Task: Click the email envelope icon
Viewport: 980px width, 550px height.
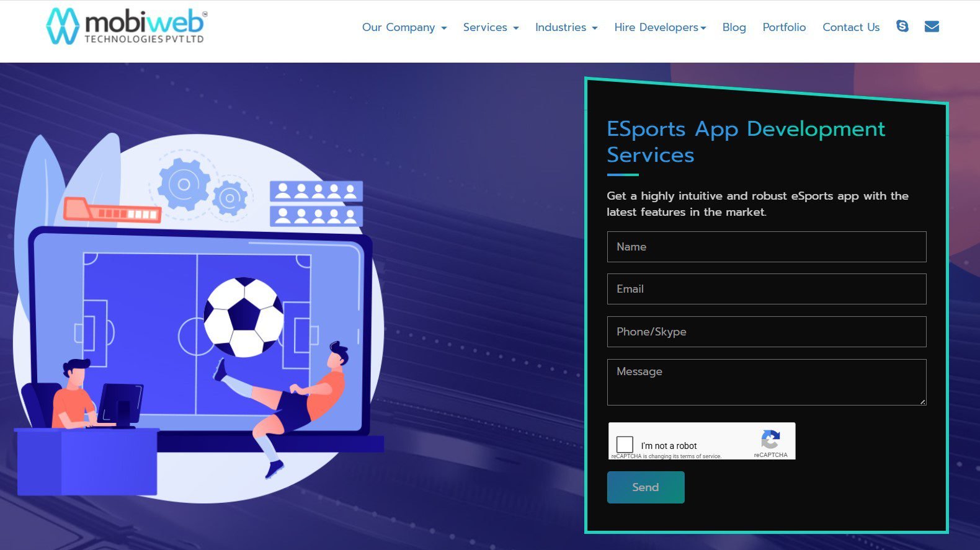Action: click(x=932, y=26)
